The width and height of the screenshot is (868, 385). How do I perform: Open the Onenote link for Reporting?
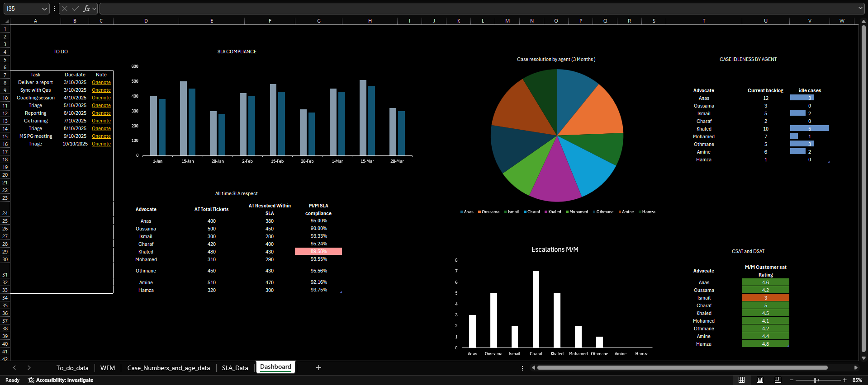point(101,113)
